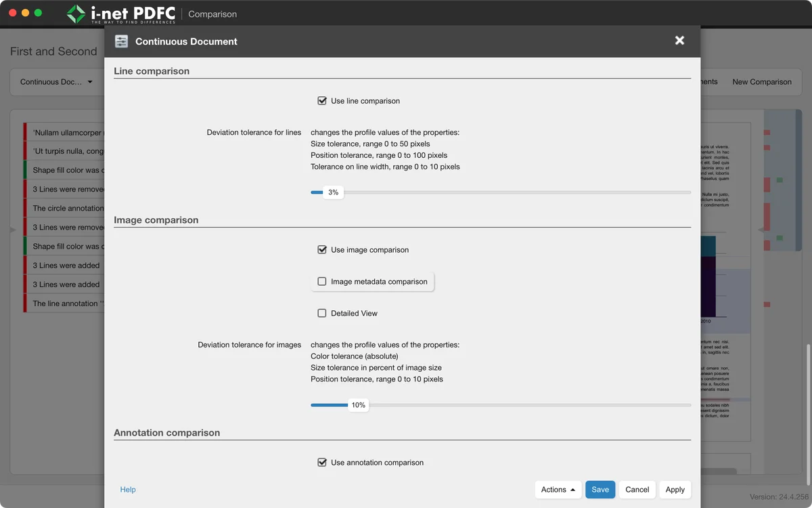The height and width of the screenshot is (508, 812).
Task: Close the Continuous Document dialog with X
Action: pos(679,41)
